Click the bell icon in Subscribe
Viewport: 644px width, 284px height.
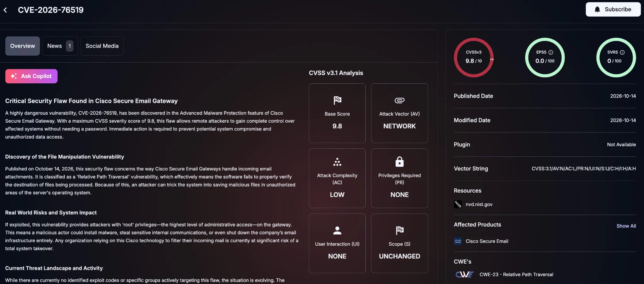597,9
